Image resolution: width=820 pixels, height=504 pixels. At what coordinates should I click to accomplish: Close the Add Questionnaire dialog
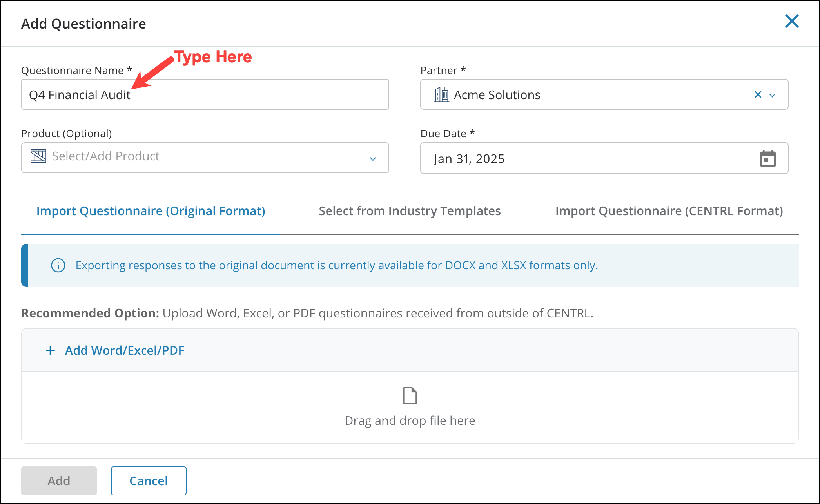[792, 22]
